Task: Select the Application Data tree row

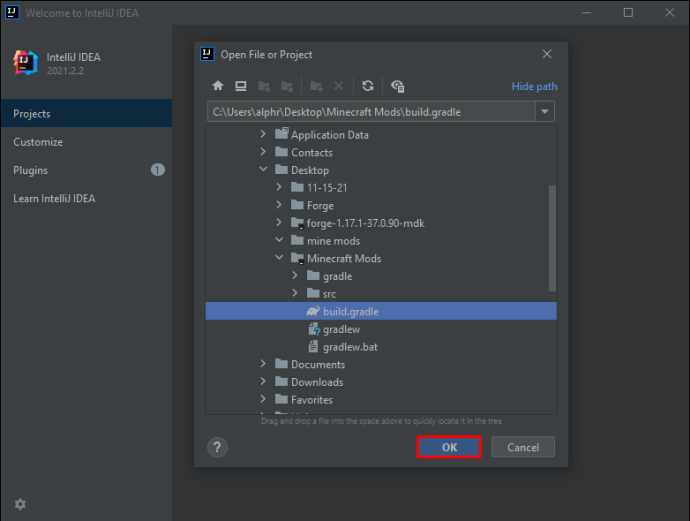Action: (381, 135)
